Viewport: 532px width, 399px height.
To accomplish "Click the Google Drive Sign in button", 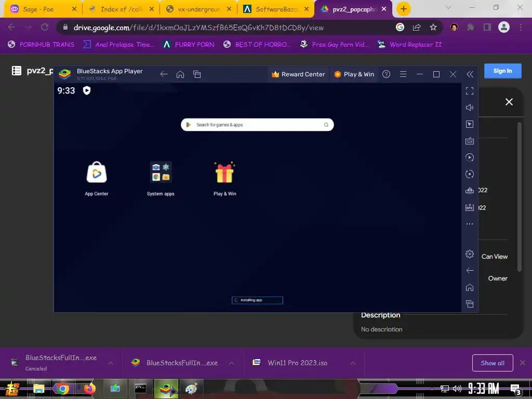I will click(502, 71).
